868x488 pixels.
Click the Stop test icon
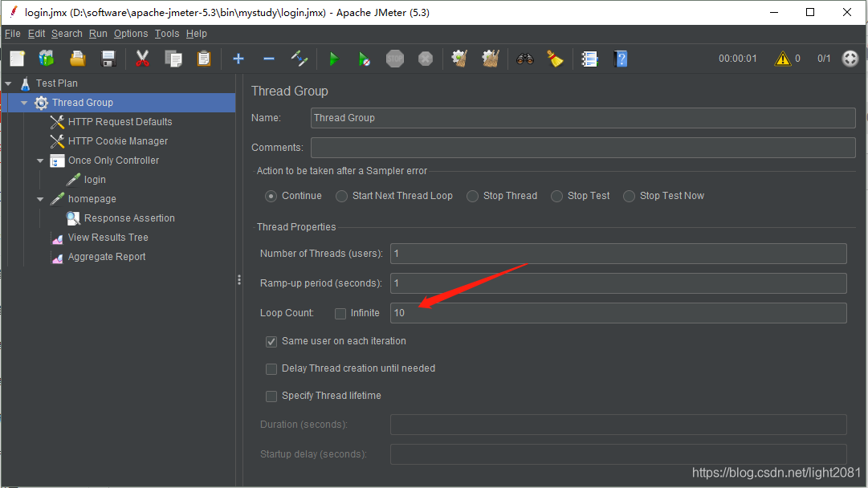[395, 59]
